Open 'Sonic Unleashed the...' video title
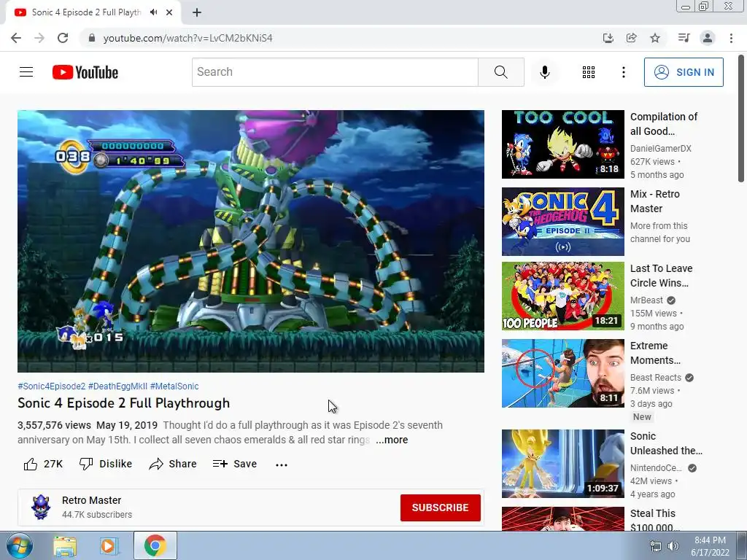The image size is (747, 560). [666, 443]
